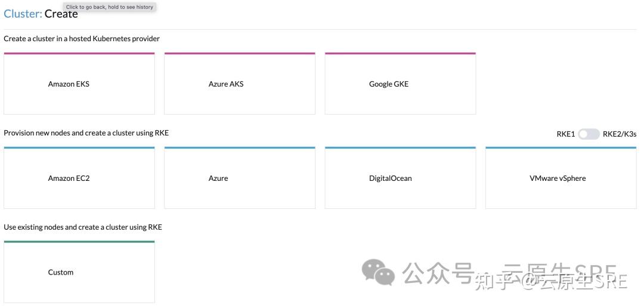Choose Azure AKS hosted provider
This screenshot has width=644, height=308.
[x=240, y=84]
